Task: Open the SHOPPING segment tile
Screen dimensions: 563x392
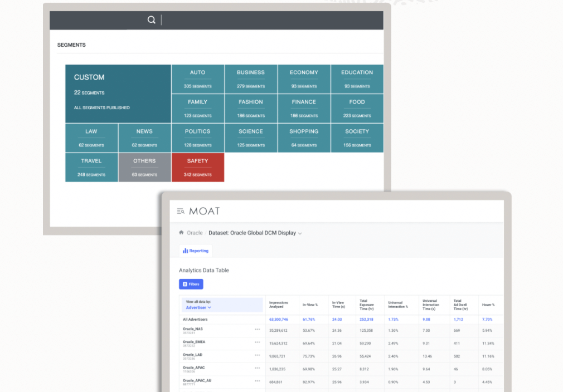Action: tap(304, 138)
